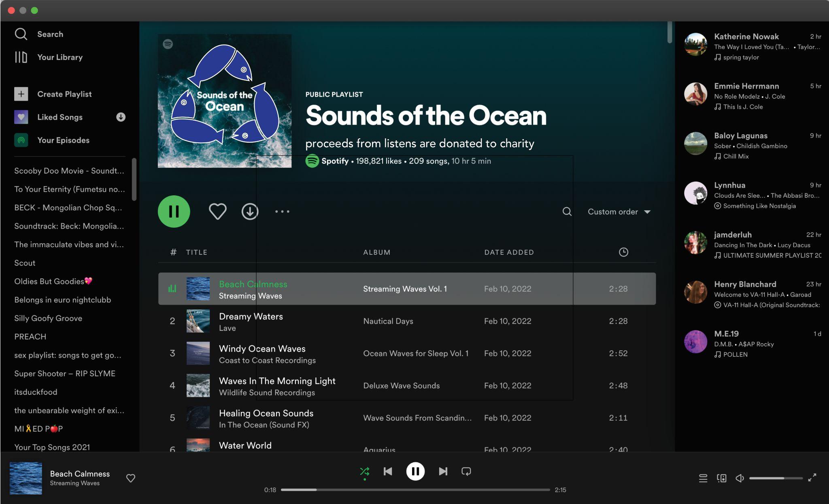Image resolution: width=829 pixels, height=504 pixels.
Task: Toggle repeat mode
Action: click(x=466, y=471)
